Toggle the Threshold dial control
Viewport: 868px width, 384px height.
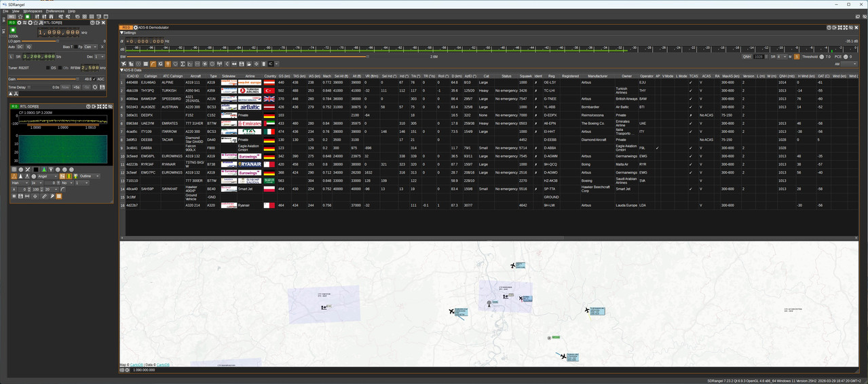click(821, 57)
